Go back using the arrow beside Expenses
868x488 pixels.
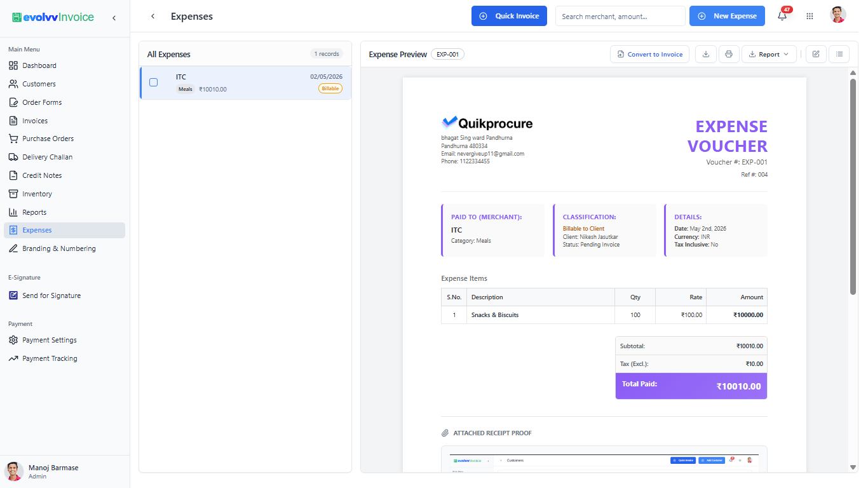[x=153, y=17]
